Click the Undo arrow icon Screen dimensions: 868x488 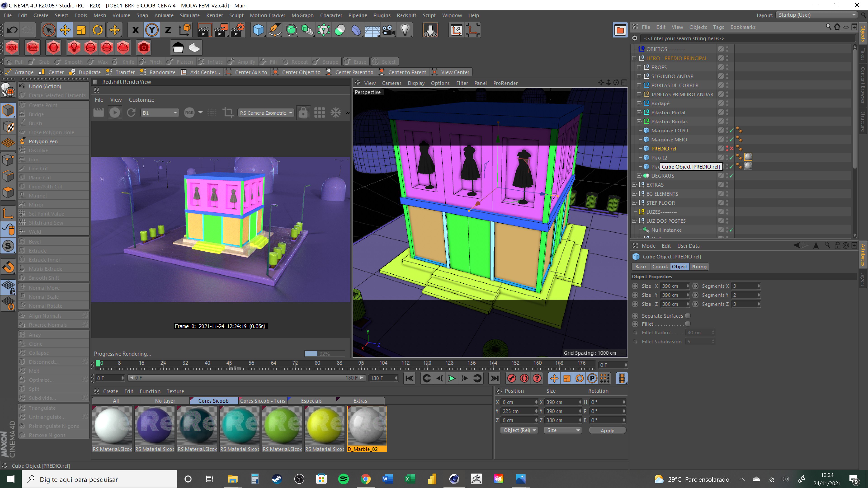12,30
